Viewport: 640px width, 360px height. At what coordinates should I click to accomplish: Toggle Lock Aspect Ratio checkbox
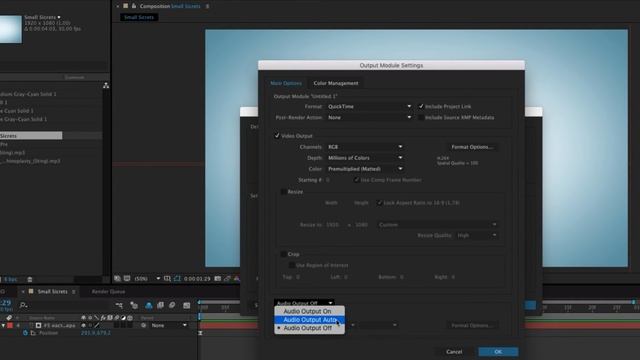click(x=379, y=202)
